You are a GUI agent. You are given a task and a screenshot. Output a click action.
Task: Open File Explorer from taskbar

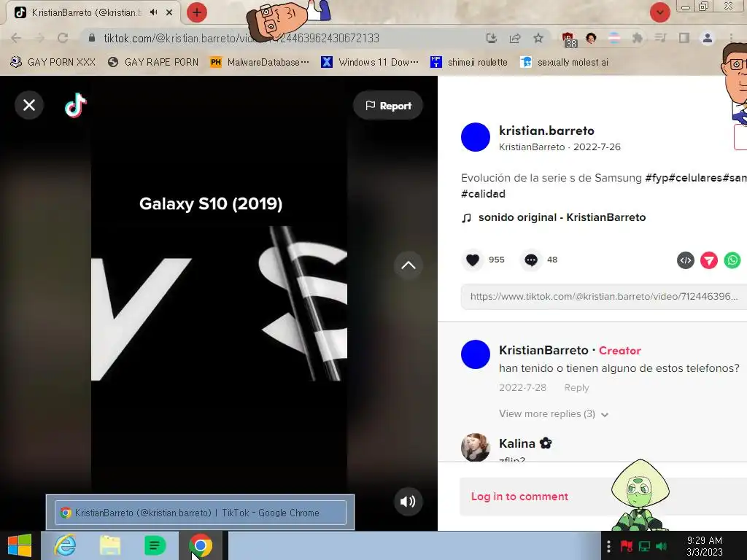110,545
